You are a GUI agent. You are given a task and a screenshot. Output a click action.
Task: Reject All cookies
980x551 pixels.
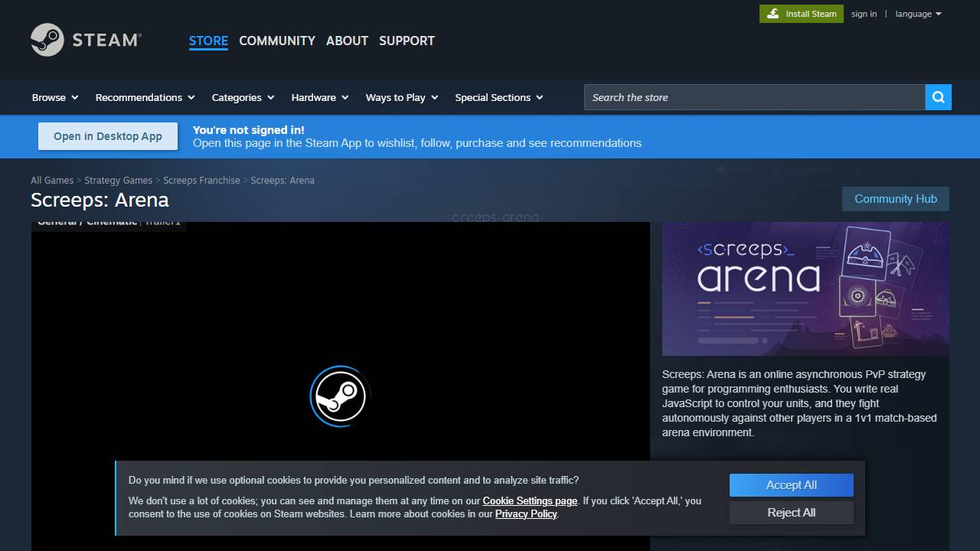[791, 513]
